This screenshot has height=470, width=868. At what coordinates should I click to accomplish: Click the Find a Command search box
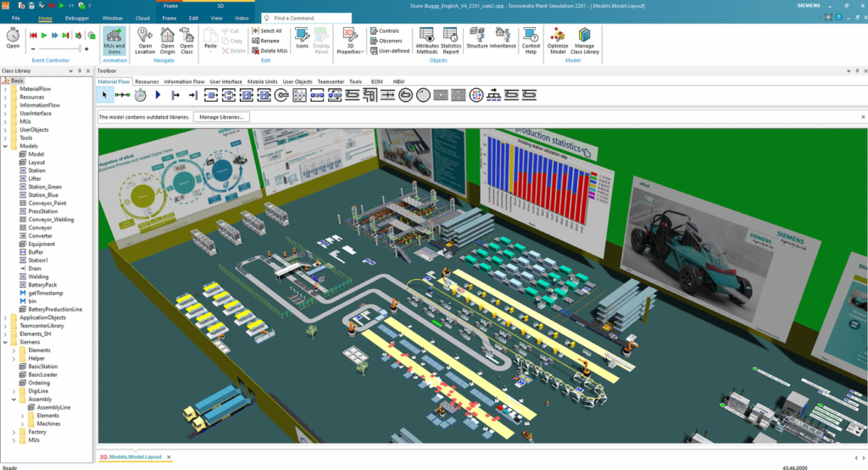306,19
